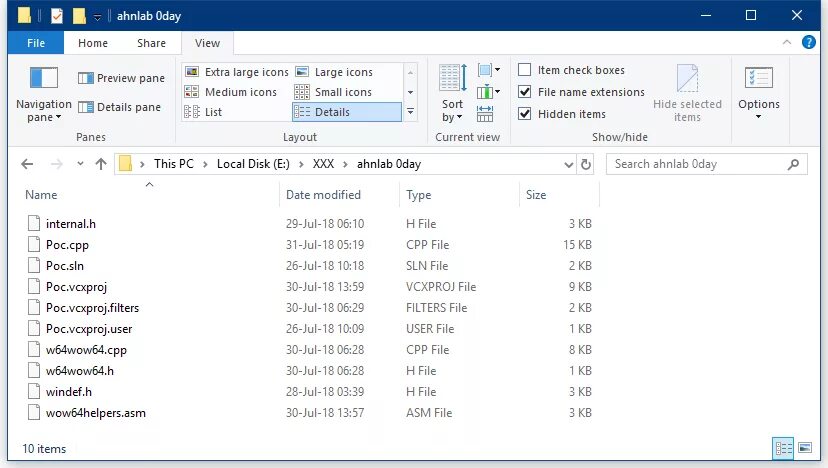Navigate to Local Disk (E:) breadcrumb
This screenshot has height=468, width=828.
[x=253, y=164]
